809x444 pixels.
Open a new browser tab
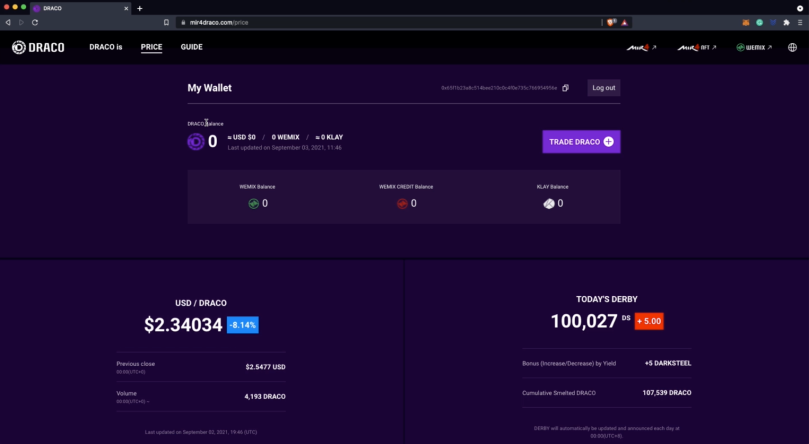(x=140, y=8)
